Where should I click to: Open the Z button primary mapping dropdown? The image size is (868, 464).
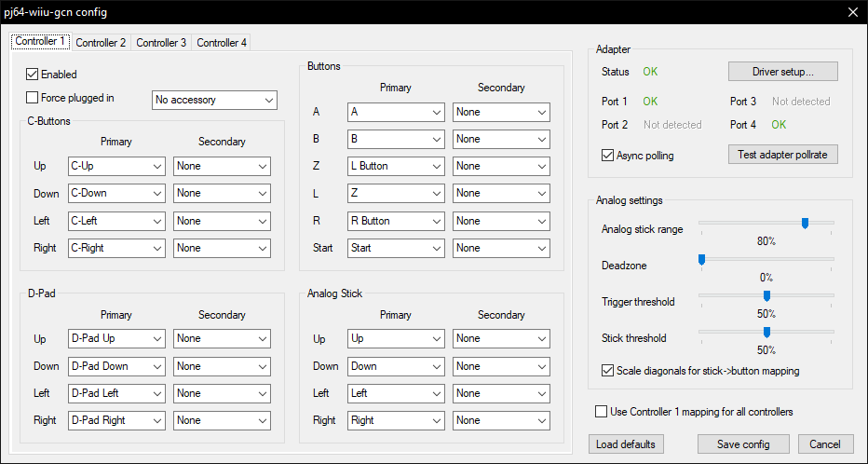pos(396,167)
